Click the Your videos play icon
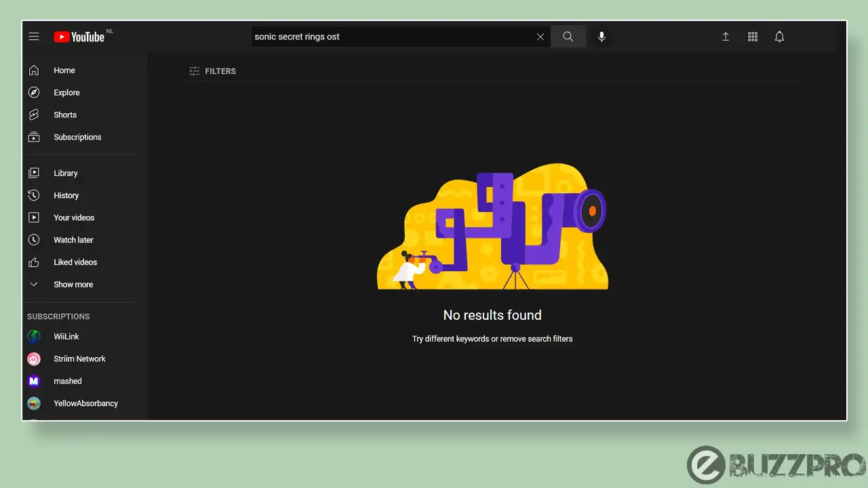 34,218
